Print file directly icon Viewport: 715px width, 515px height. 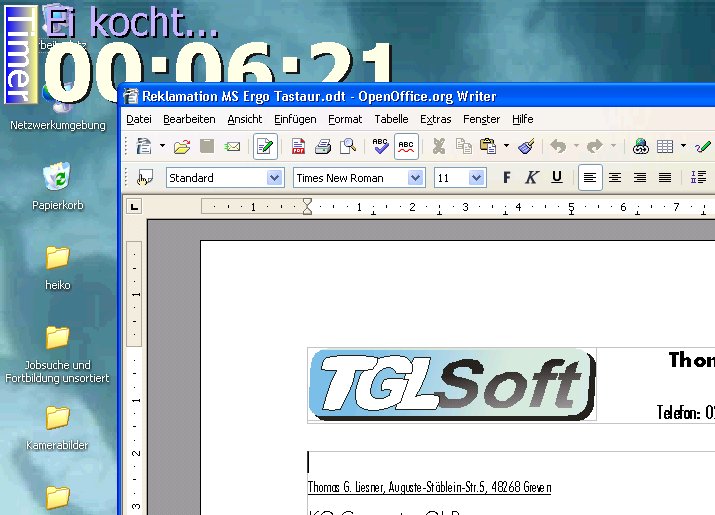tap(323, 146)
